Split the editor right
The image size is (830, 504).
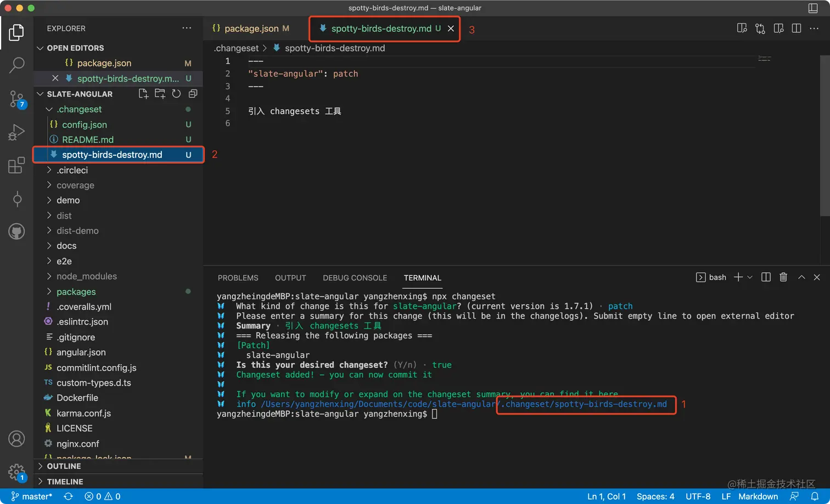tap(797, 29)
